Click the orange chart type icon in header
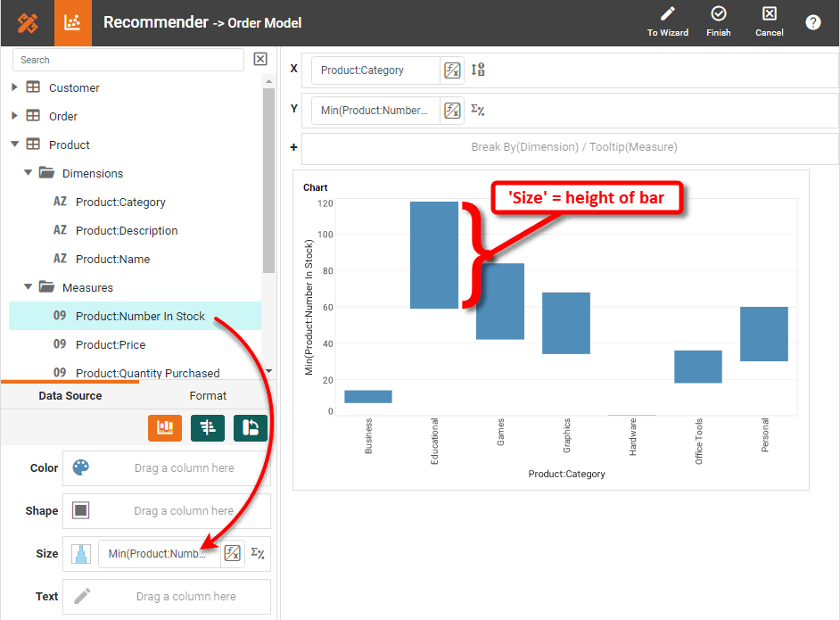840x620 pixels. [x=73, y=23]
